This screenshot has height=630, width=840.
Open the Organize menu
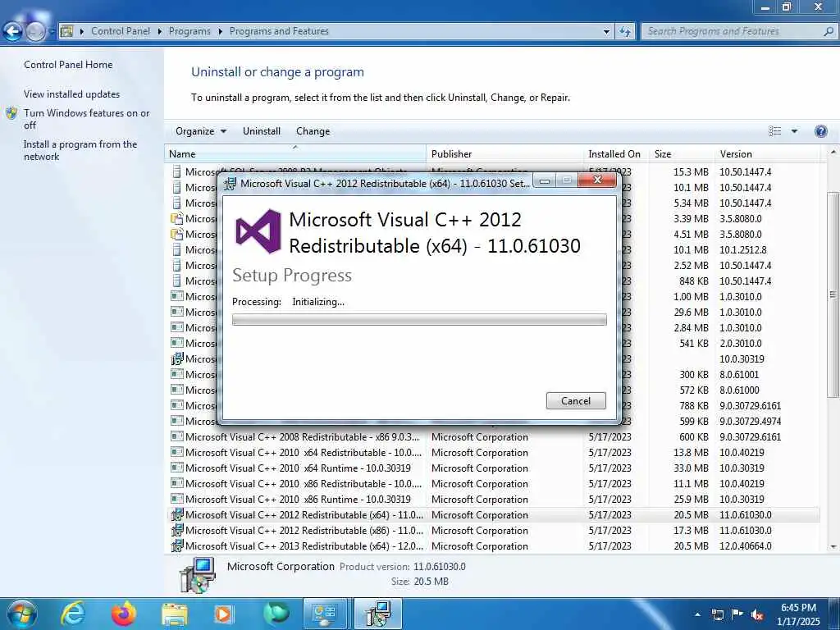[x=201, y=131]
